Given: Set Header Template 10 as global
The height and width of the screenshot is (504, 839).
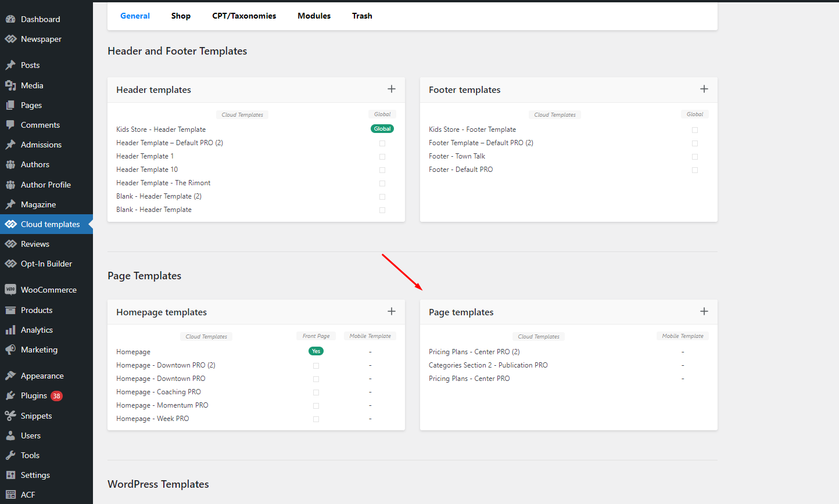Looking at the screenshot, I should 382,170.
